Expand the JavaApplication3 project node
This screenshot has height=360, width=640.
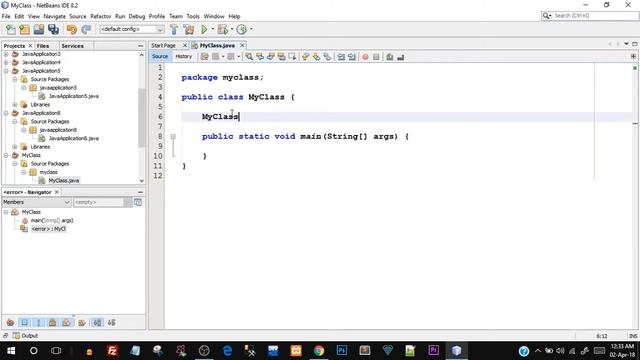pos(6,54)
